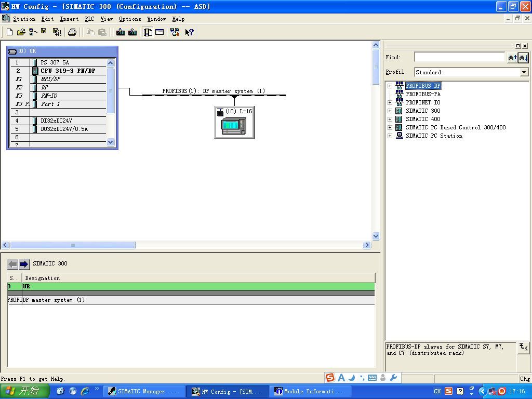Click the Print icon in toolbar
The height and width of the screenshot is (399, 532).
pyautogui.click(x=72, y=32)
